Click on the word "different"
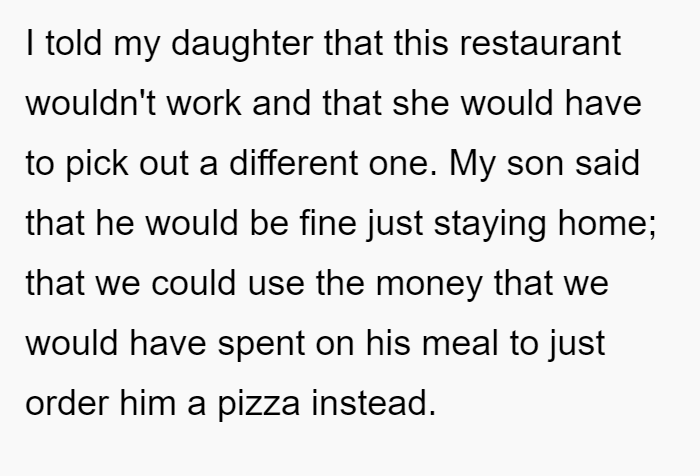The image size is (700, 476). tap(293, 163)
